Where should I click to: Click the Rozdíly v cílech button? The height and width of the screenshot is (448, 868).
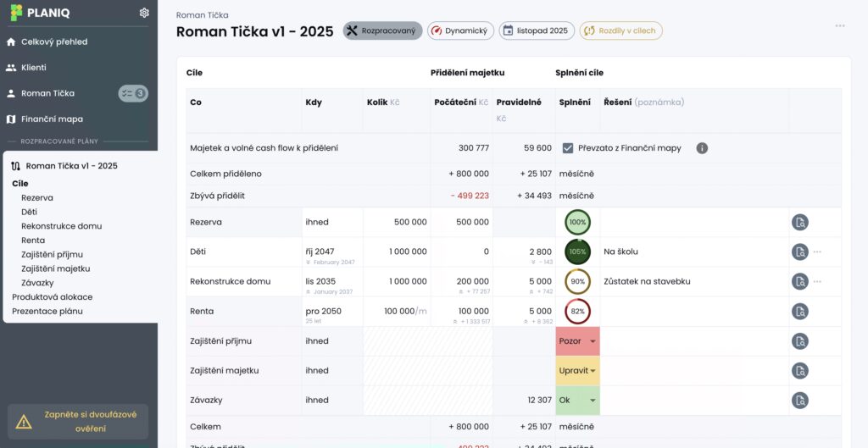tap(620, 30)
